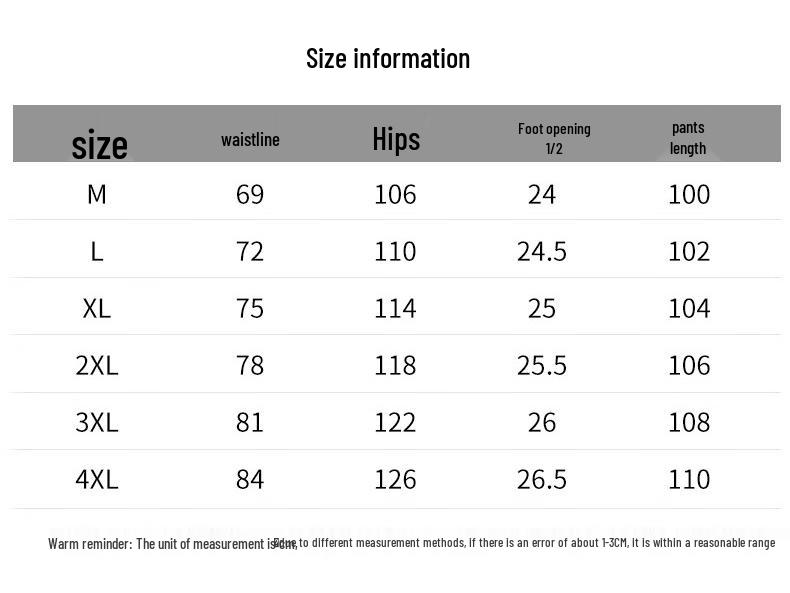Screen dimensions: 790x593
Task: Click the 2XL size row label
Action: click(x=96, y=365)
